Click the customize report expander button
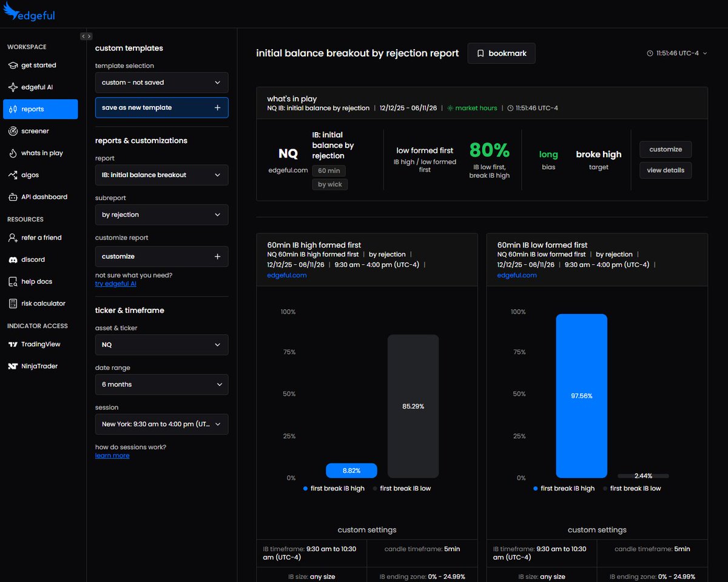Image resolution: width=728 pixels, height=582 pixels. point(162,256)
